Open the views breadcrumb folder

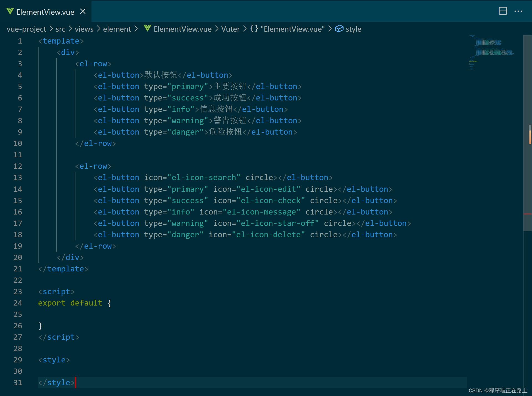(84, 29)
